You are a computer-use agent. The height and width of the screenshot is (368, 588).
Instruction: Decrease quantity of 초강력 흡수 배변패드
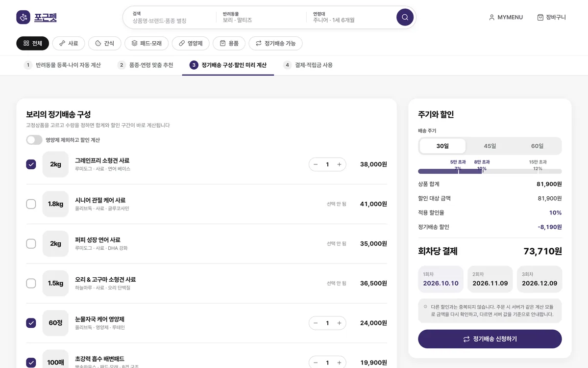click(316, 363)
